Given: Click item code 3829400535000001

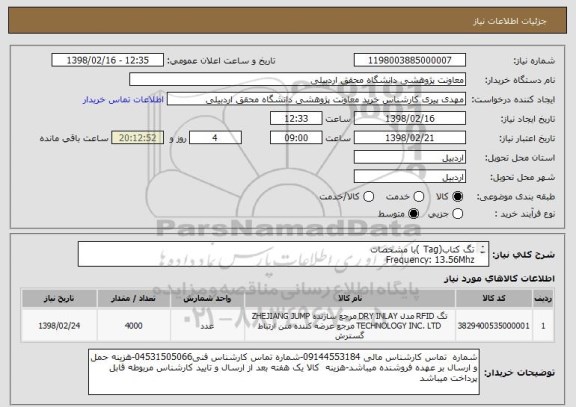Looking at the screenshot, I should (x=494, y=326).
